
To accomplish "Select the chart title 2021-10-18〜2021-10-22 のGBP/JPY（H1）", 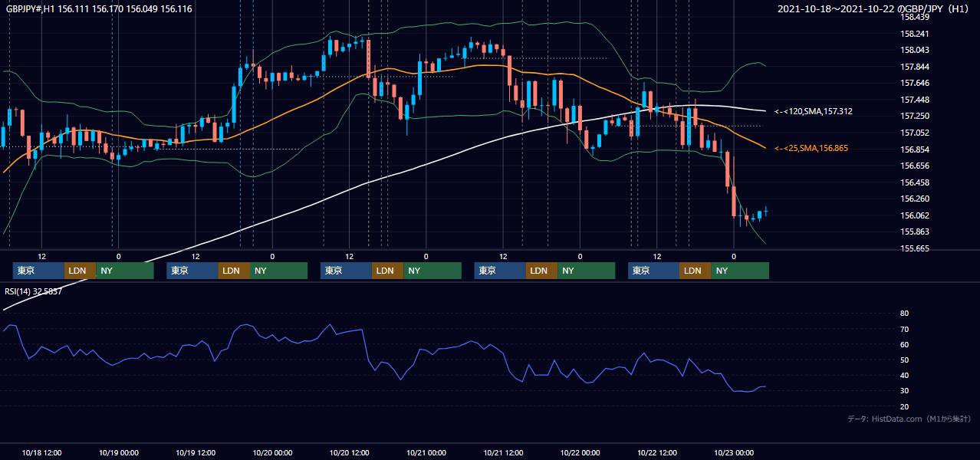I will point(875,9).
